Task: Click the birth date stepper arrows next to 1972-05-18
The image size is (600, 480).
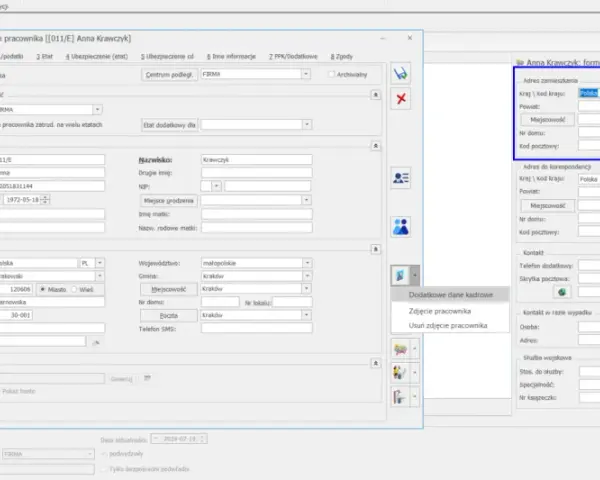Action: pyautogui.click(x=45, y=199)
